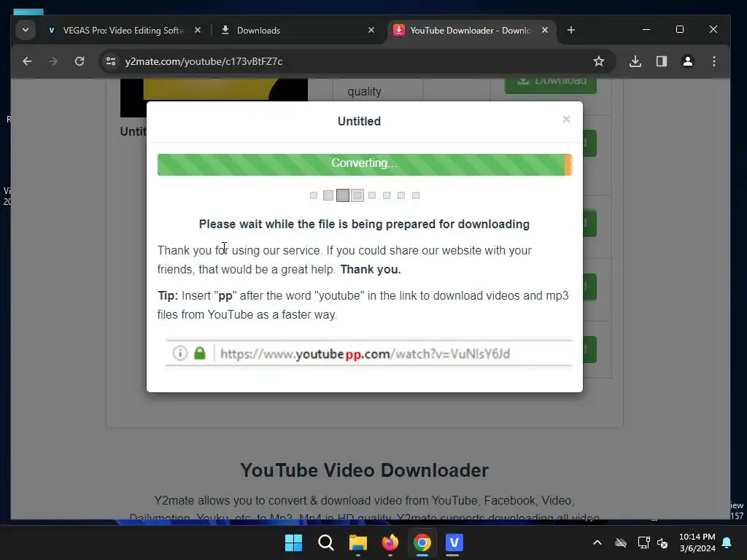The height and width of the screenshot is (560, 747).
Task: Close the VEGAS Pro tab
Action: coord(198,30)
